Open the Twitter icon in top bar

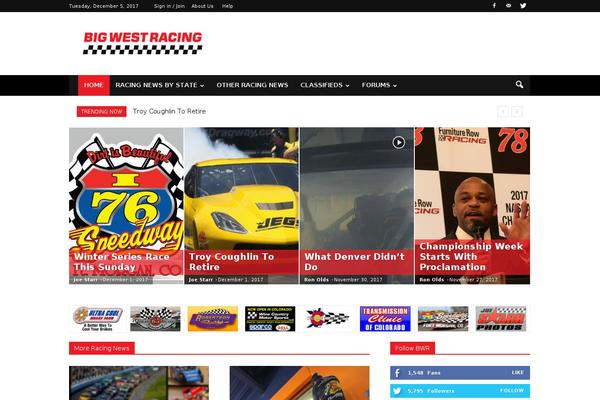point(523,6)
